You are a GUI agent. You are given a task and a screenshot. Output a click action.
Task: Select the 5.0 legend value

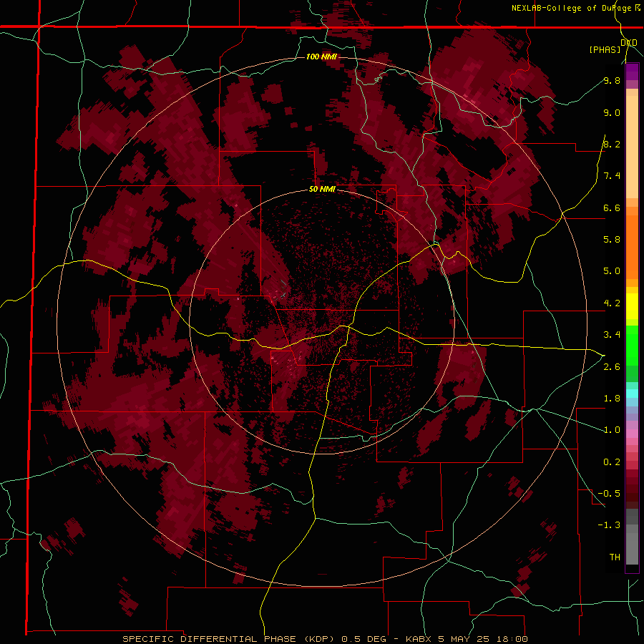tap(612, 271)
